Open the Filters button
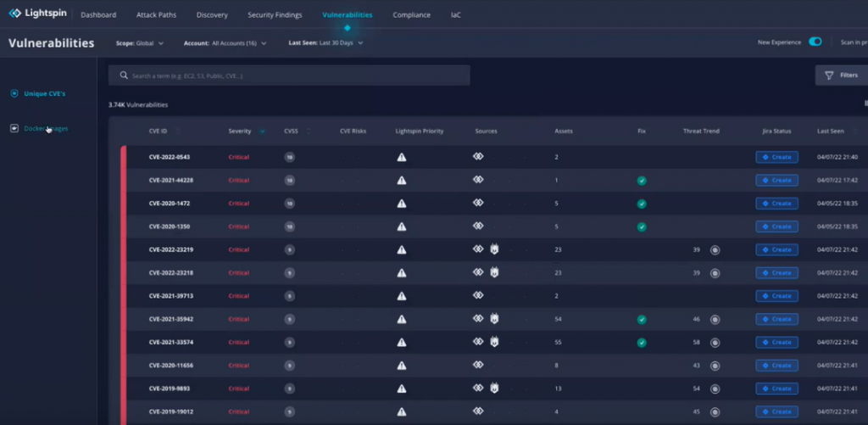This screenshot has height=425, width=868. coord(842,75)
